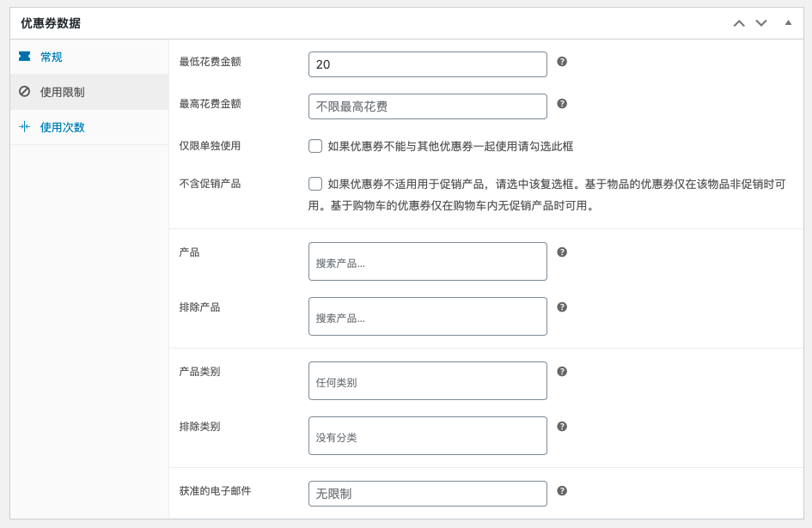Move 优惠券数据 panel down with arrow
Image resolution: width=812 pixels, height=528 pixels.
[x=761, y=23]
